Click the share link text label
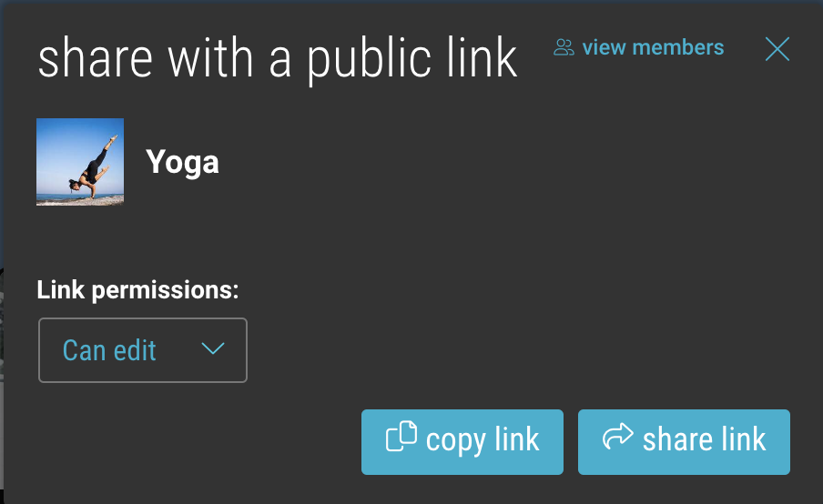823x504 pixels. click(704, 439)
